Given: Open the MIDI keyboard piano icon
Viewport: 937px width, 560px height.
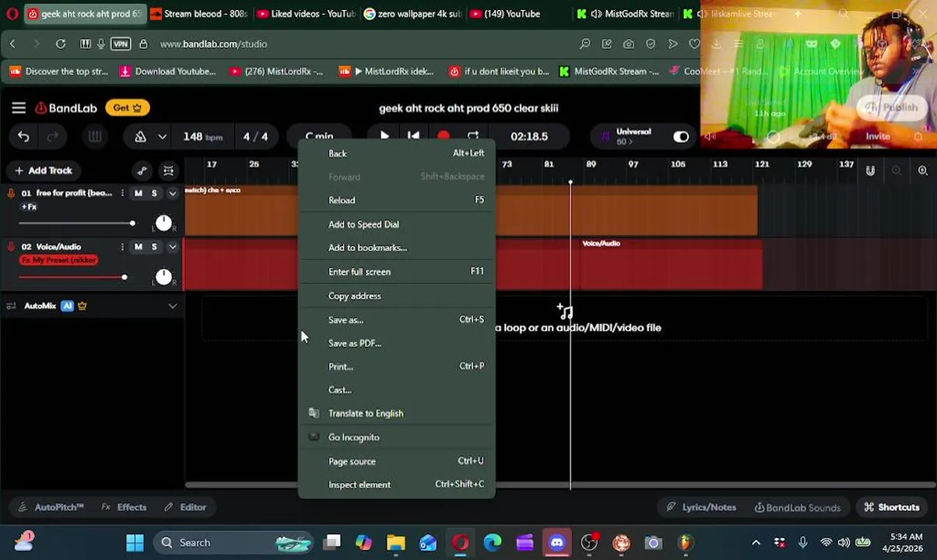Looking at the screenshot, I should pos(95,137).
